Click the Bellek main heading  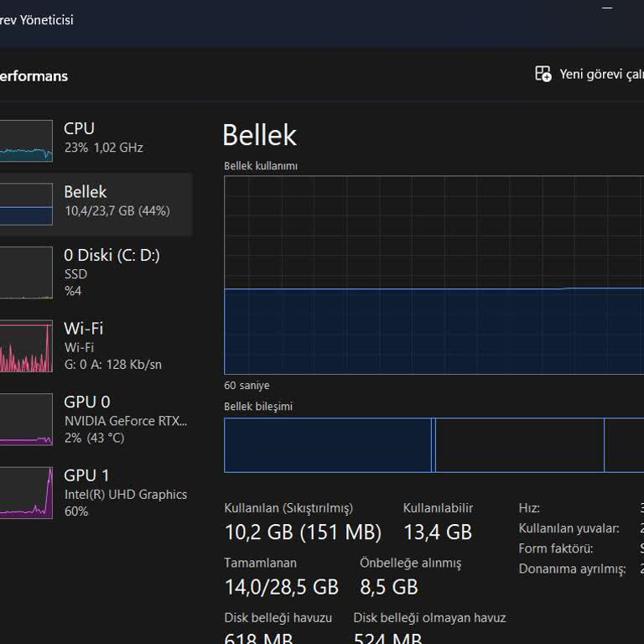tap(259, 135)
